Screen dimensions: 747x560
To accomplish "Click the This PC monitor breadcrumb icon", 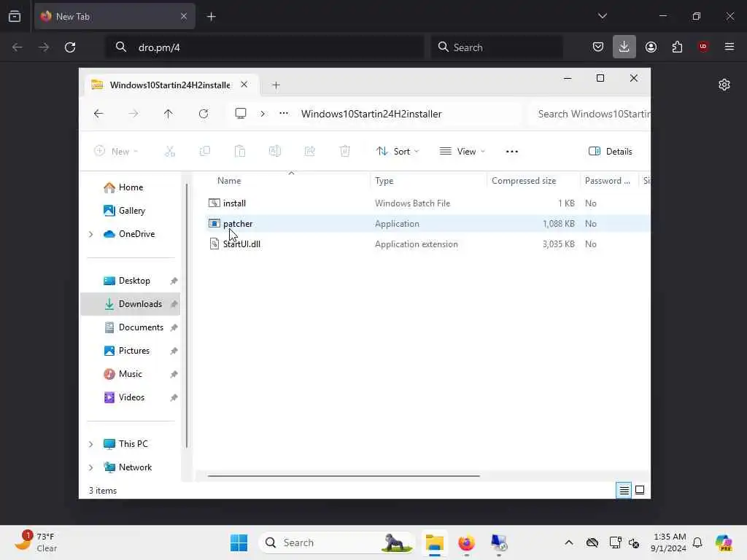I will pyautogui.click(x=241, y=113).
